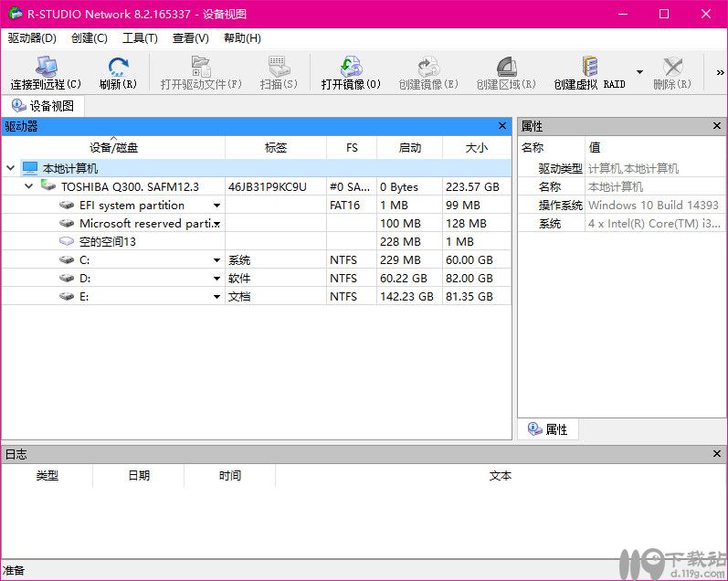Click the 4 x Intel(R) Core(TM) i3 value
Screen dimensions: 728x581
click(654, 224)
